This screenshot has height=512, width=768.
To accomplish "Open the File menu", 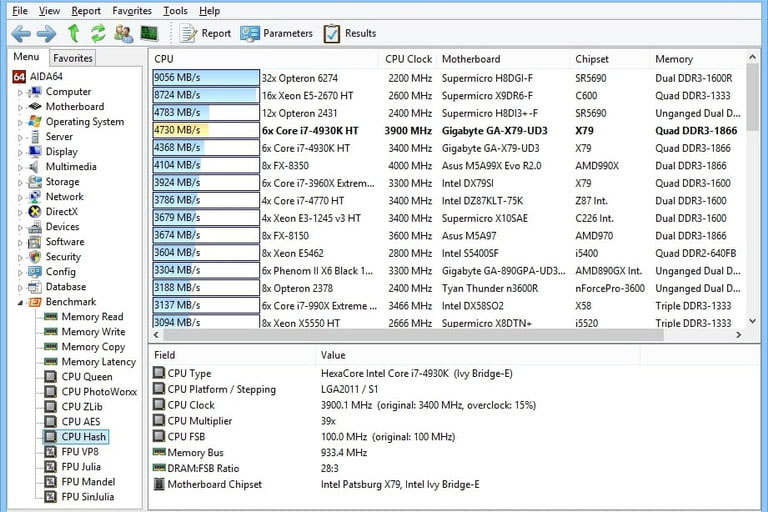I will [x=20, y=11].
